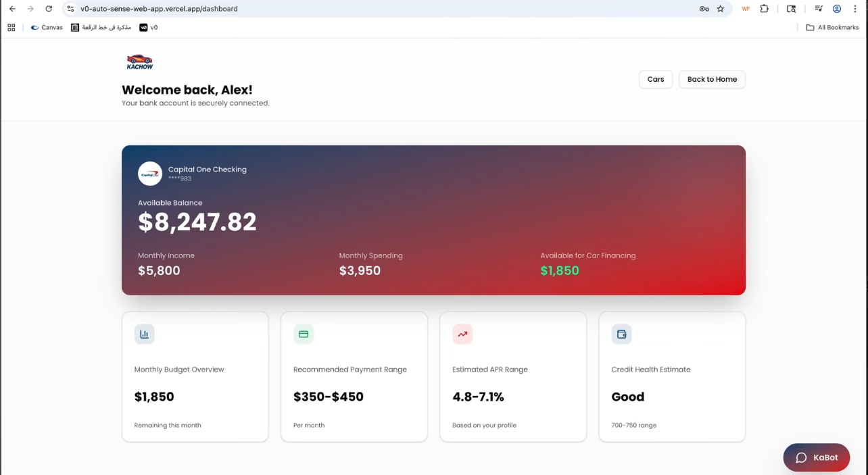Click the $350-$450 payment range value
868x475 pixels.
(329, 397)
